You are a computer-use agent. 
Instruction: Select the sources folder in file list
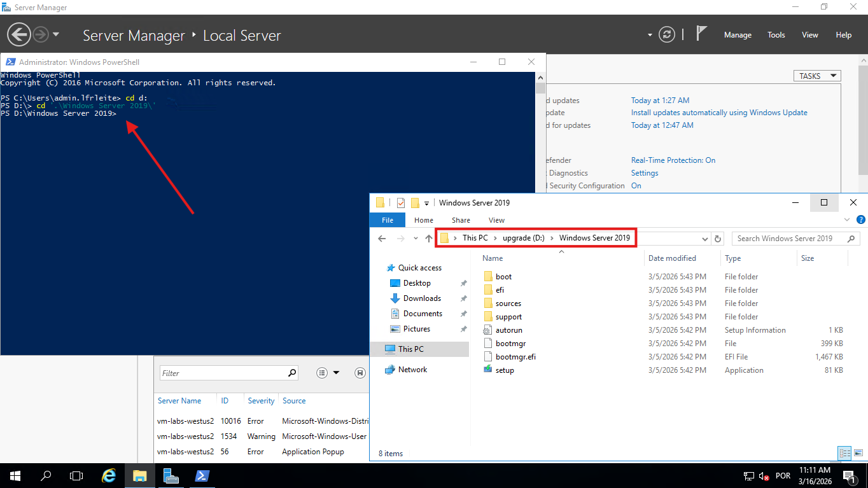point(508,303)
